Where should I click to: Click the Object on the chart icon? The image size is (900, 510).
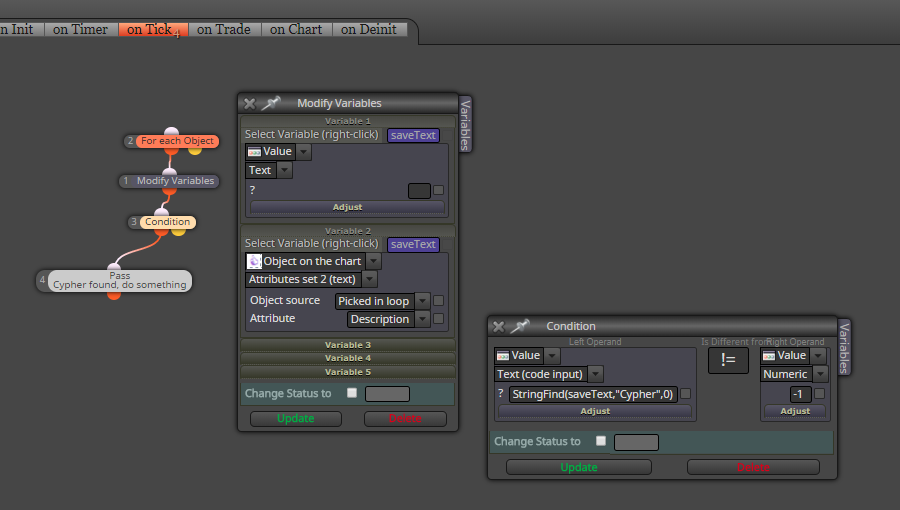[254, 262]
